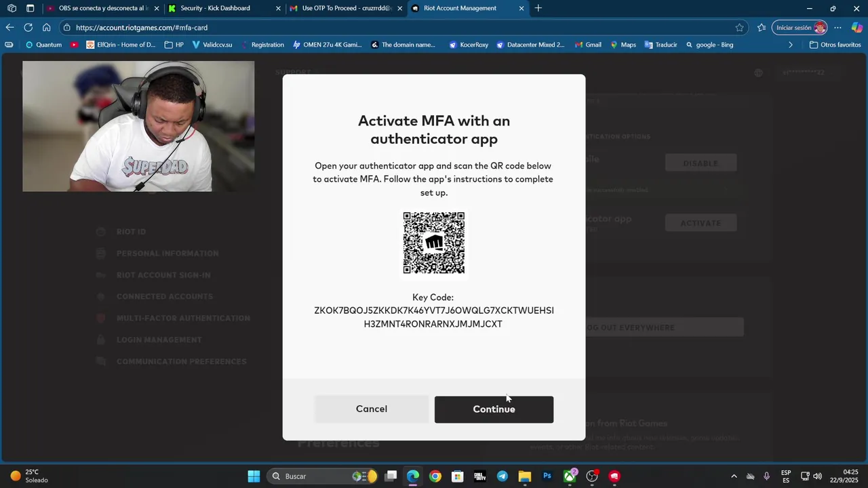Open Microsoft Store from the taskbar
Image resolution: width=868 pixels, height=488 pixels.
458,476
